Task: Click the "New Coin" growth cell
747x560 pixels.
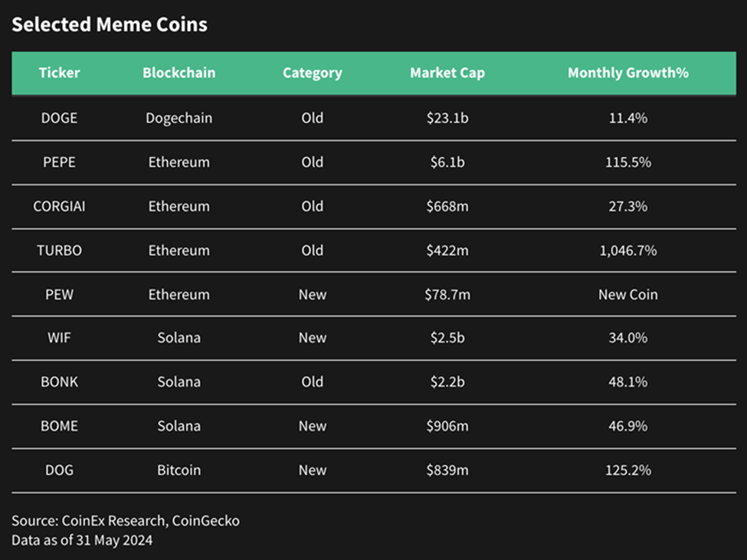Action: [x=627, y=294]
